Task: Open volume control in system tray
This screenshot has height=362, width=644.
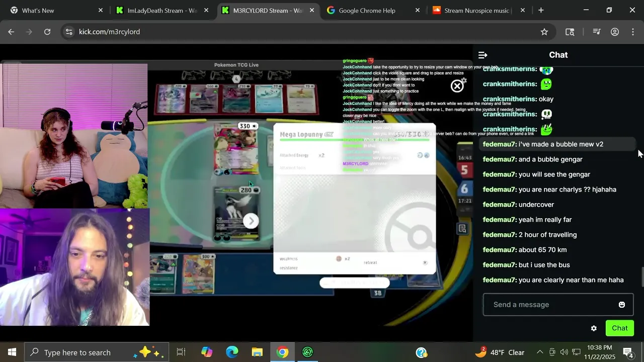Action: pos(564,352)
